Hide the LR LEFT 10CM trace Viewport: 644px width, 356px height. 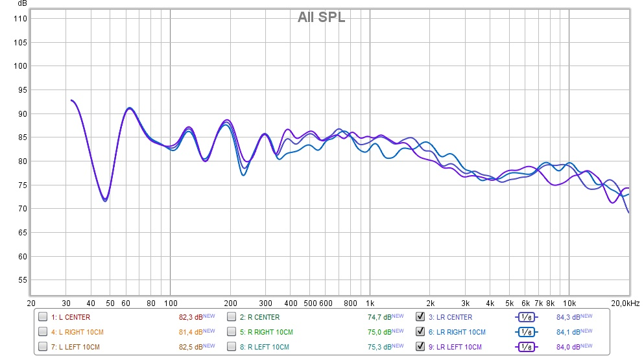(420, 346)
